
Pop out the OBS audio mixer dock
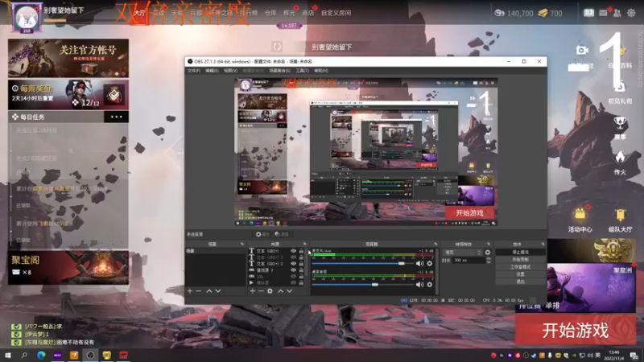click(x=436, y=245)
